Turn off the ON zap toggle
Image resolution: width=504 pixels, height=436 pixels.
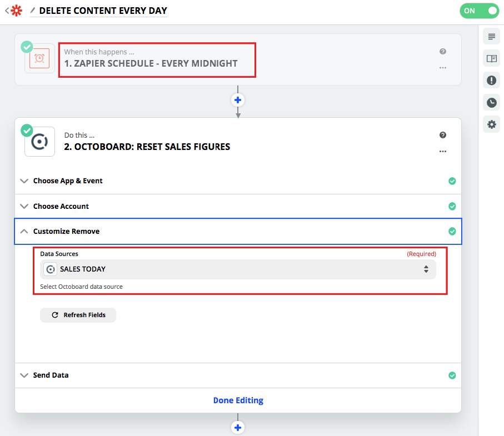coord(479,11)
